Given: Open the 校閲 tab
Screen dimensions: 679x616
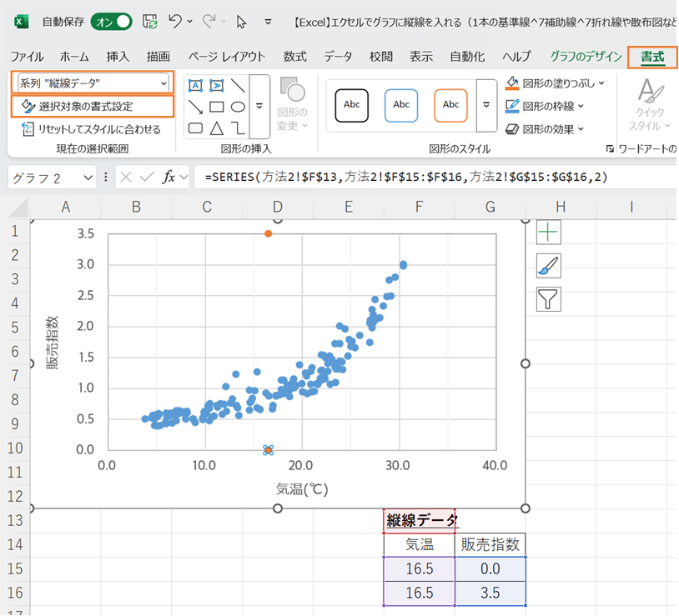Looking at the screenshot, I should (x=381, y=57).
